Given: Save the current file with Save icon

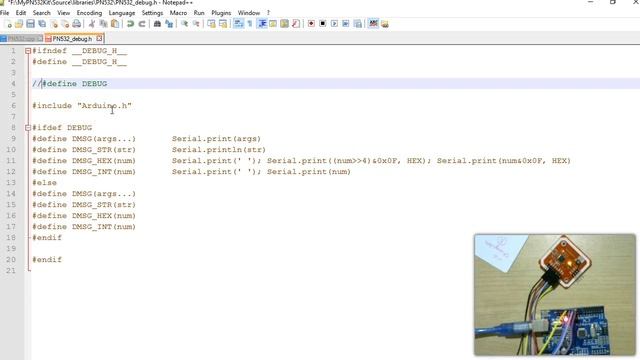Looking at the screenshot, I should coord(30,24).
